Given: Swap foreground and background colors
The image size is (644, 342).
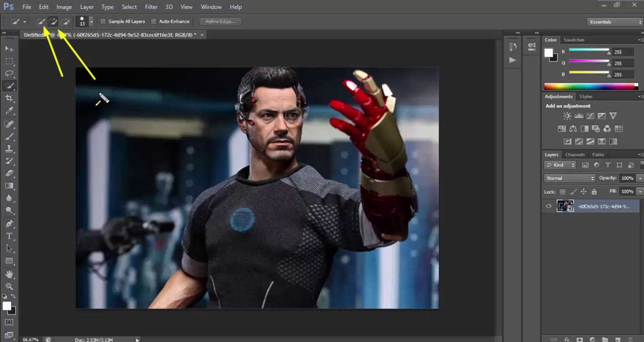Looking at the screenshot, I should pyautogui.click(x=13, y=296).
